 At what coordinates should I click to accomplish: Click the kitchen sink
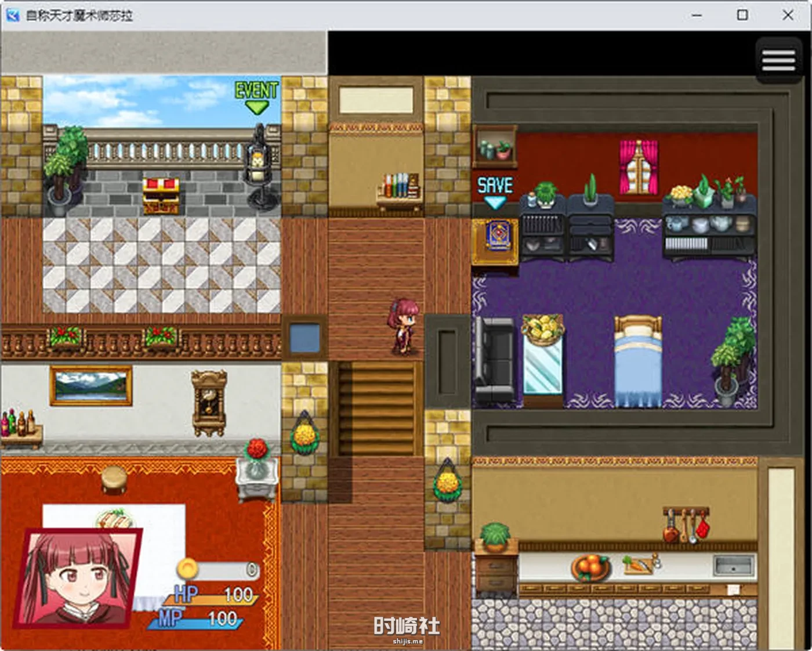click(734, 565)
